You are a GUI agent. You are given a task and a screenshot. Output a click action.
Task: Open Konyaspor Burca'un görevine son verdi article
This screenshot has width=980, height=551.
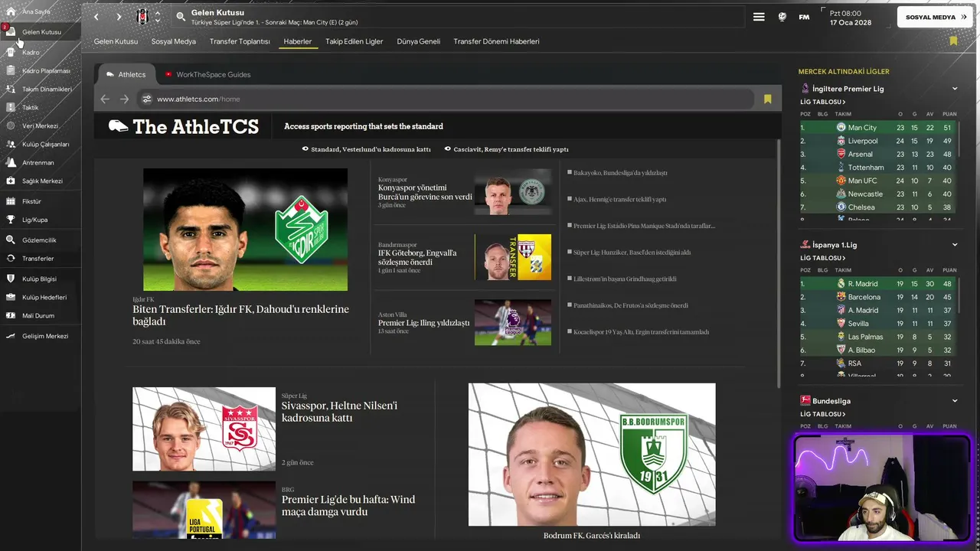point(425,192)
